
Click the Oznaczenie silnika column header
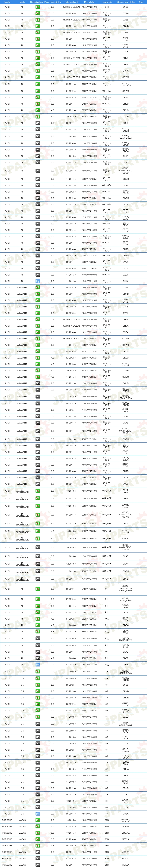(x=126, y=2)
